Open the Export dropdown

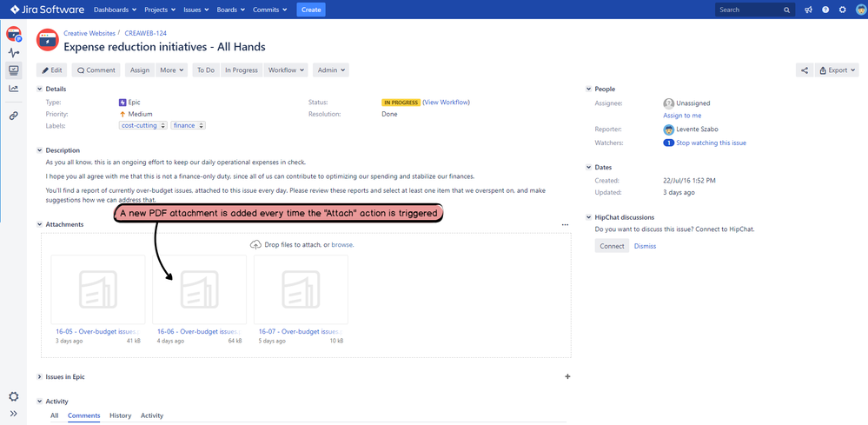tap(837, 70)
